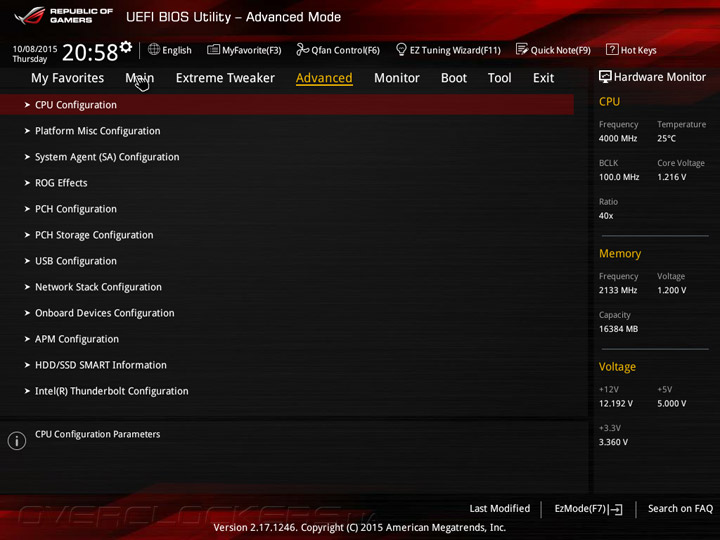
Task: Go to the Monitor tab
Action: [x=397, y=78]
